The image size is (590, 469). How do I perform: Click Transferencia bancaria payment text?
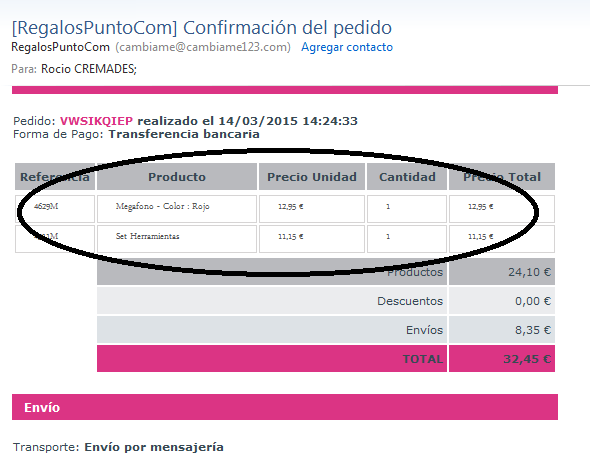[184, 134]
